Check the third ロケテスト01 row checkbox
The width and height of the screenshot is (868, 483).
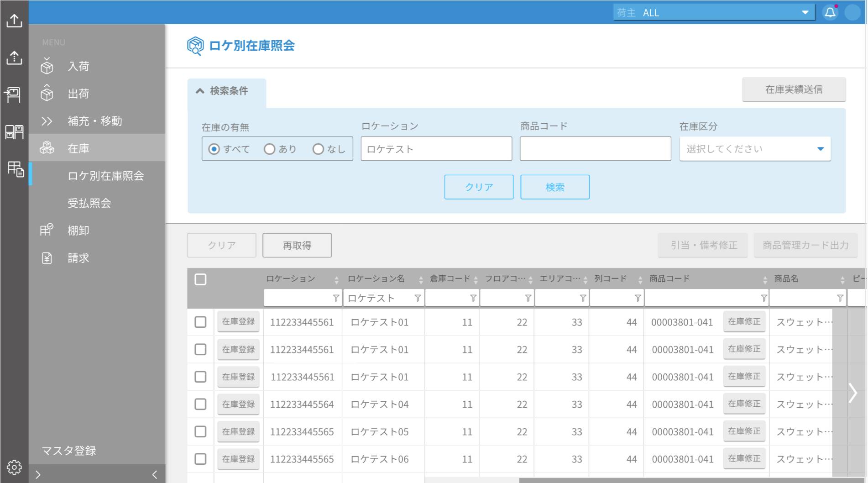200,377
